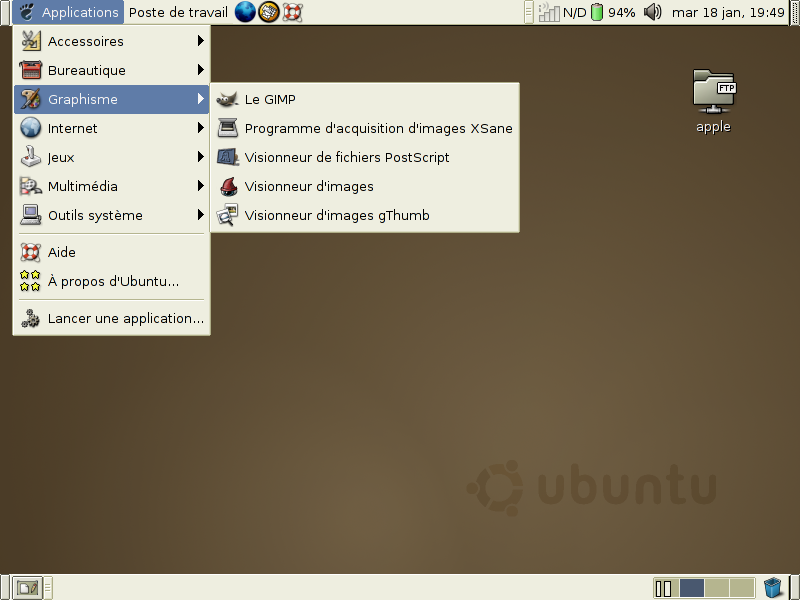Viewport: 800px width, 600px height.
Task: Click the N/D network status text
Action: point(575,12)
